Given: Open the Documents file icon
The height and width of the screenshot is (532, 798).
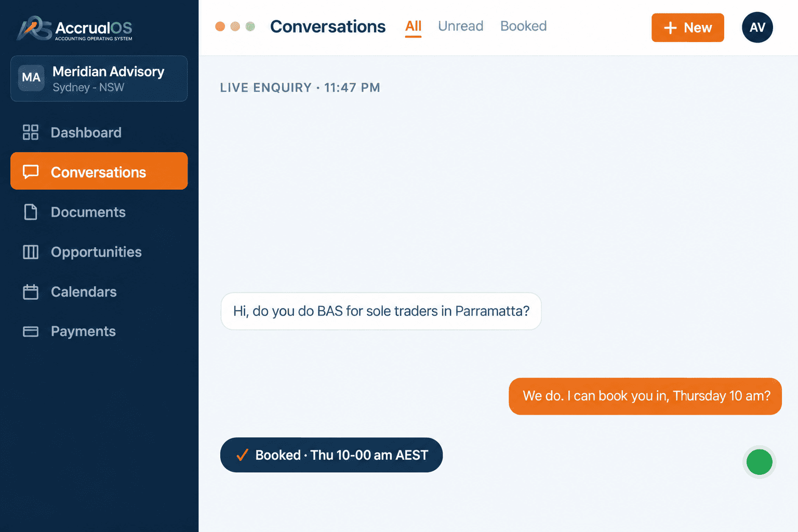Looking at the screenshot, I should tap(31, 212).
